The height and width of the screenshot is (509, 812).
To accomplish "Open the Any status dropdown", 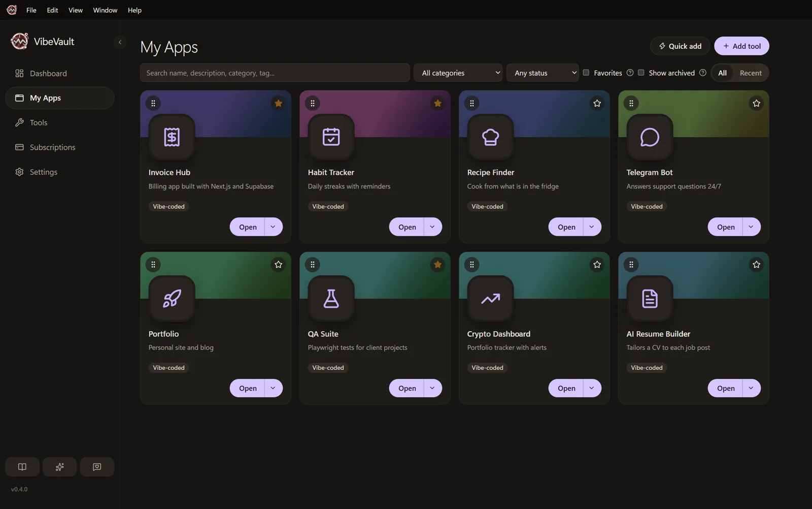I will pyautogui.click(x=543, y=73).
